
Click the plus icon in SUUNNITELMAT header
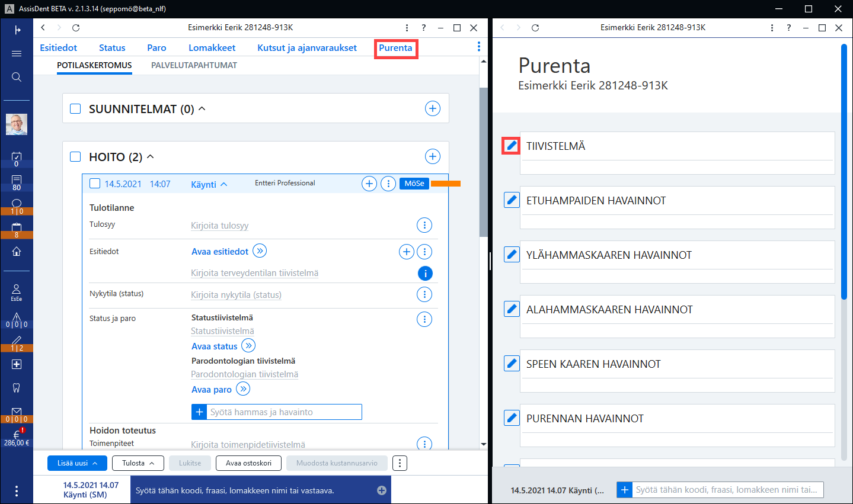pos(433,108)
